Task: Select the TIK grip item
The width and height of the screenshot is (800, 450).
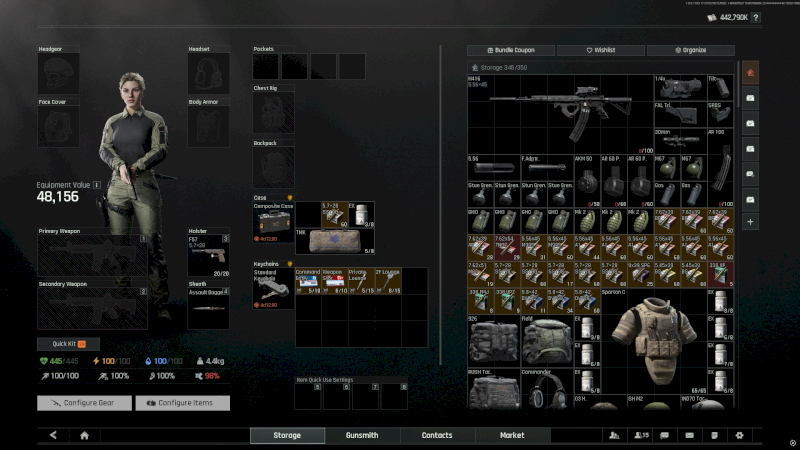Action: pos(720,88)
